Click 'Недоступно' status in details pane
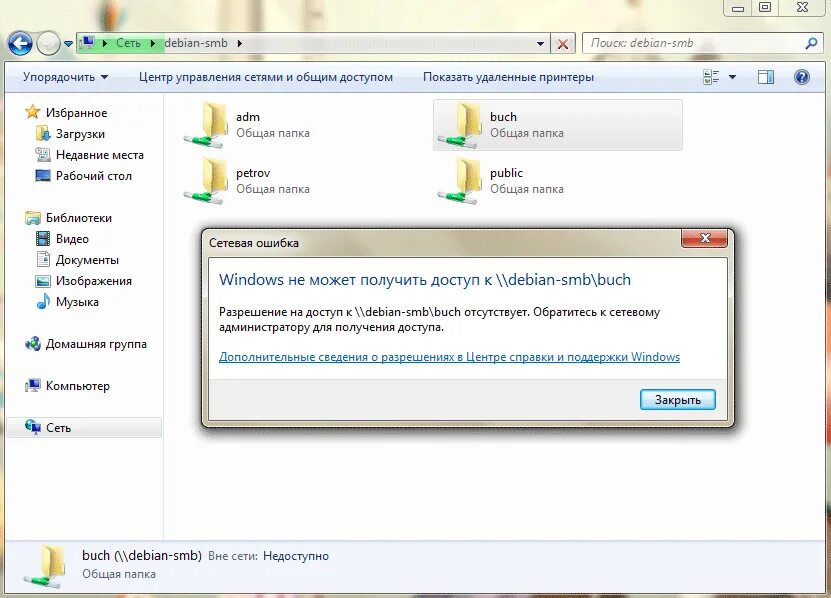 (296, 556)
